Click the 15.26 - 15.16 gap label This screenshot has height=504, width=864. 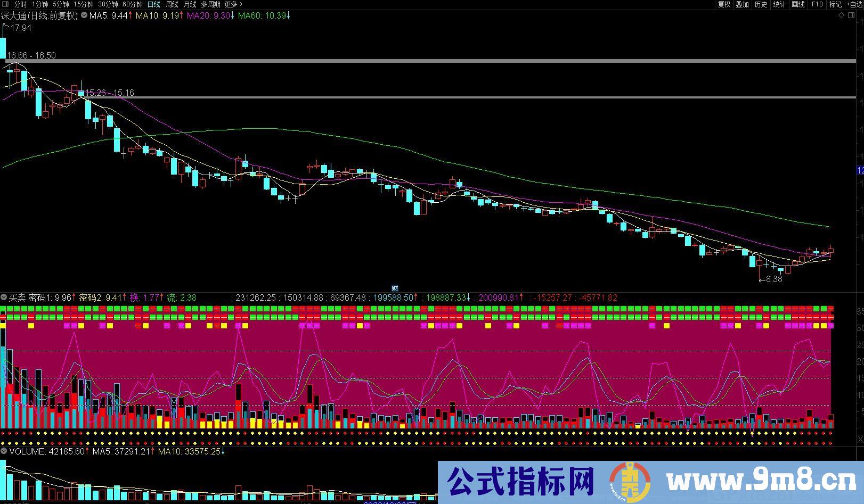[x=109, y=93]
